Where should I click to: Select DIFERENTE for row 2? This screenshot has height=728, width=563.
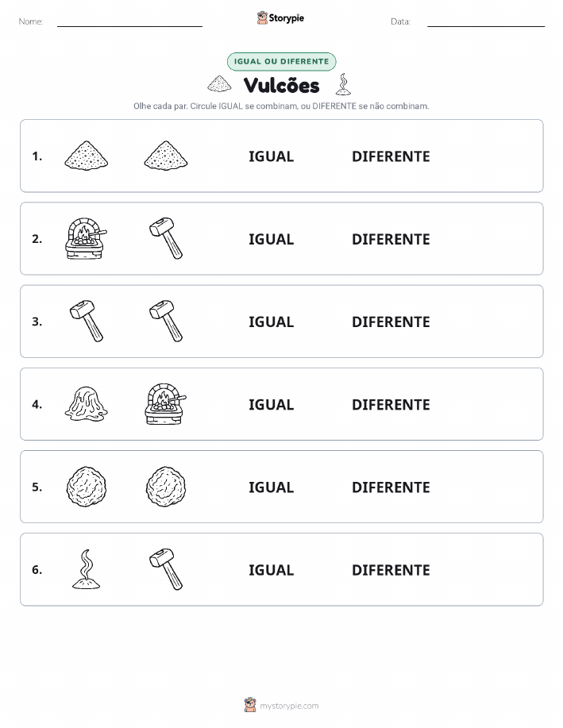[391, 239]
